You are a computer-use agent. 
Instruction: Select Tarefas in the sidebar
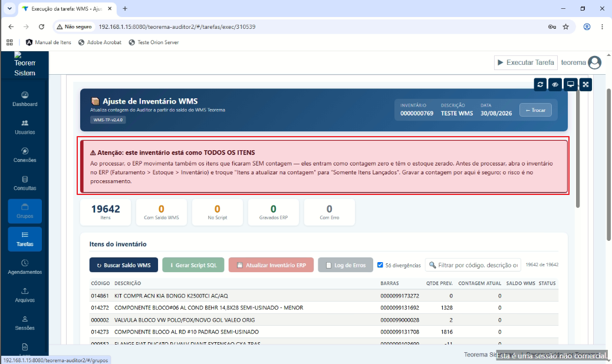tap(25, 239)
